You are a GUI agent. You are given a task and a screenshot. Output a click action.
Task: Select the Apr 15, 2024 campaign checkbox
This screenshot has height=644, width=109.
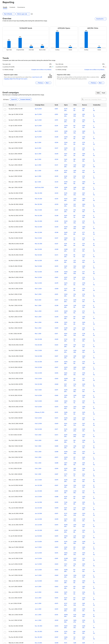(x=5, y=115)
